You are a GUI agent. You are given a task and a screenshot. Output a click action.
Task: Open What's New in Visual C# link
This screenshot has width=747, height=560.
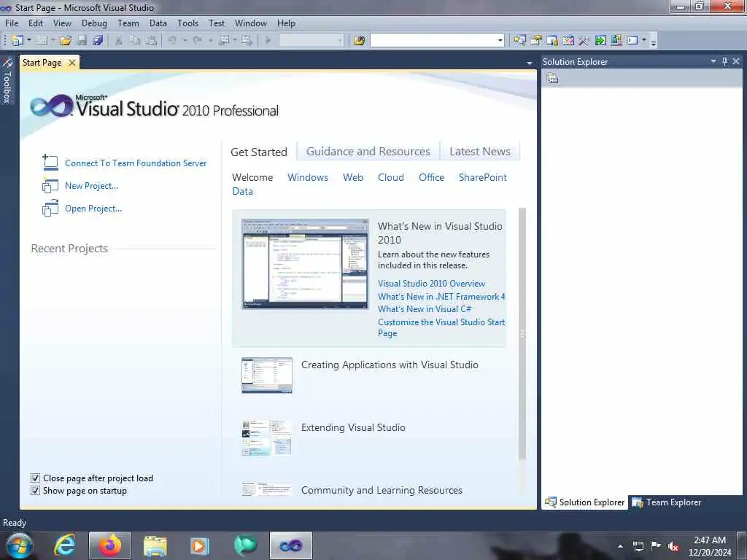point(425,309)
